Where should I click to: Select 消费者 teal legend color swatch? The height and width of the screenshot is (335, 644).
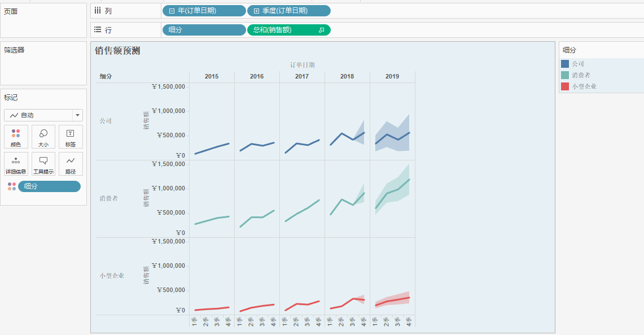[x=565, y=75]
